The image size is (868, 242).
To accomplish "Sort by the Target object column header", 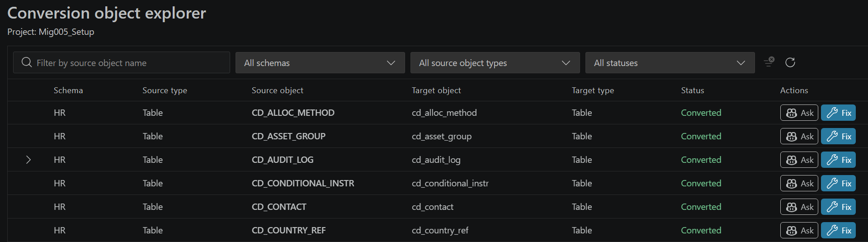I will click(436, 90).
